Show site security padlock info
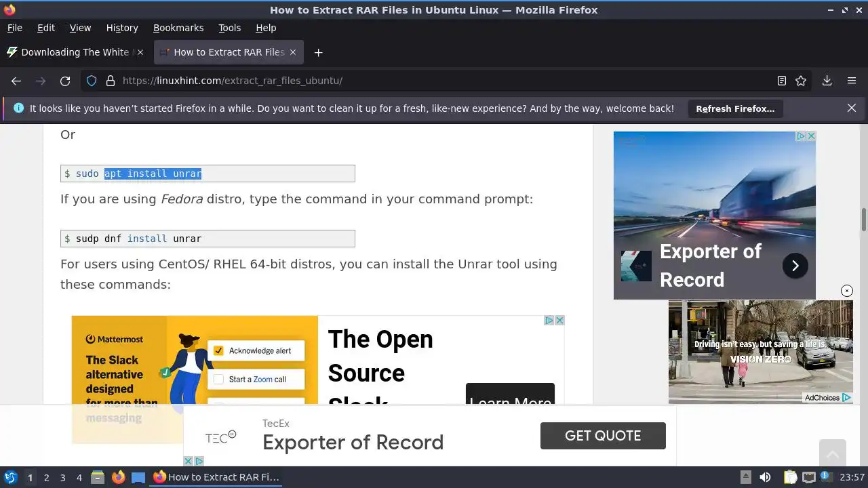The height and width of the screenshot is (488, 868). click(x=111, y=81)
